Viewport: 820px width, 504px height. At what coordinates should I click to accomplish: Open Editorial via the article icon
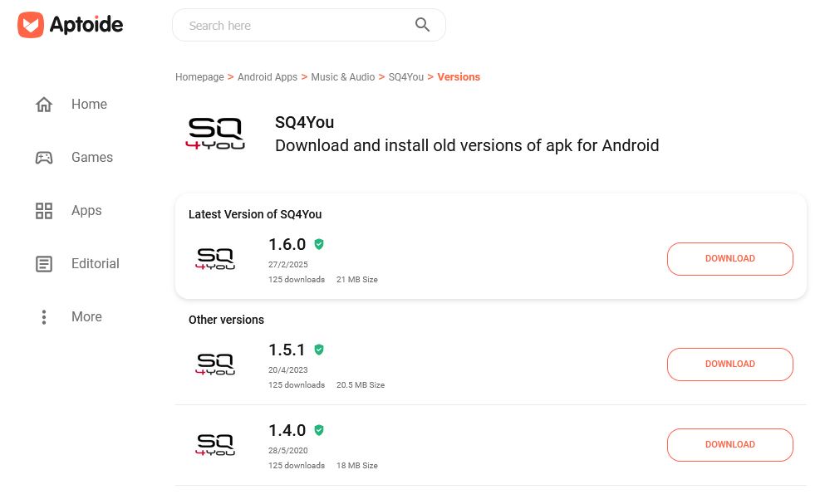coord(44,264)
